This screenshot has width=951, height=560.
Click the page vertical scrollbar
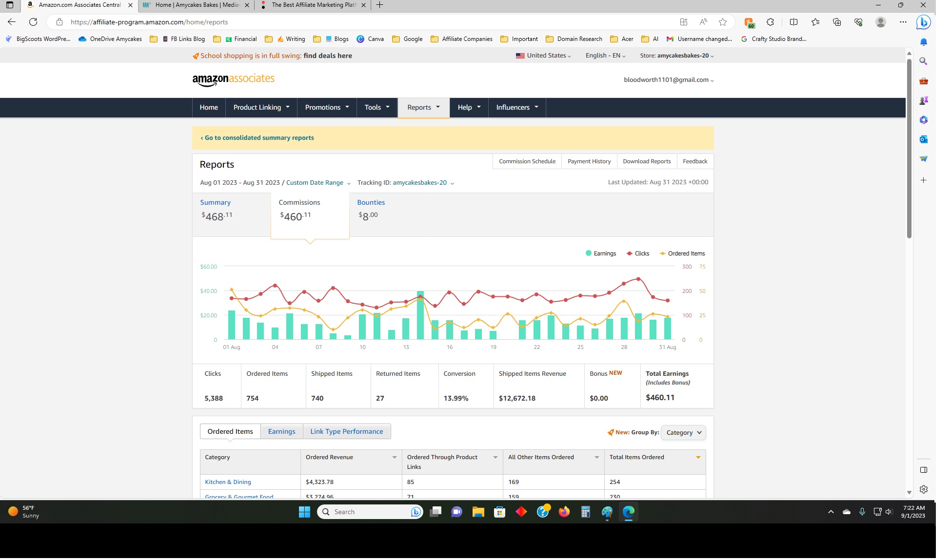click(x=909, y=149)
